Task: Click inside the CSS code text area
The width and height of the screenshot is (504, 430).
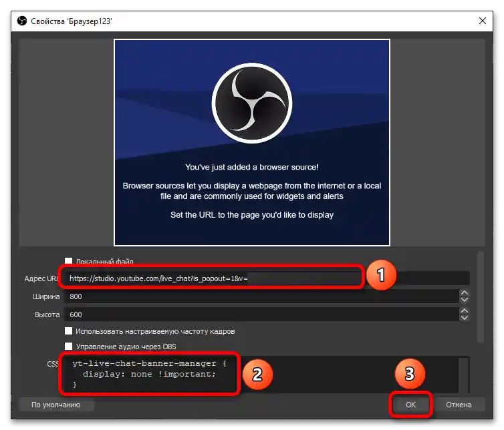Action: pos(261,375)
